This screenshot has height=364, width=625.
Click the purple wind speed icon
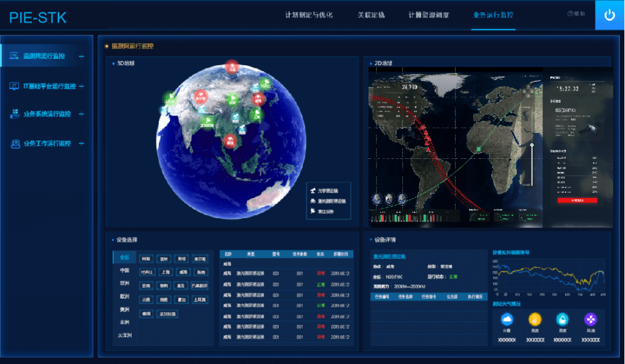(x=590, y=320)
